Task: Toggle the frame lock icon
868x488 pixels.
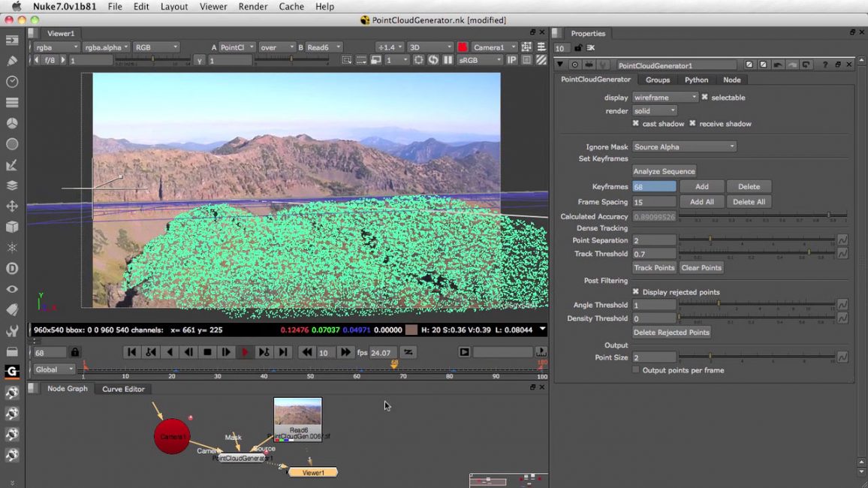Action: [75, 352]
